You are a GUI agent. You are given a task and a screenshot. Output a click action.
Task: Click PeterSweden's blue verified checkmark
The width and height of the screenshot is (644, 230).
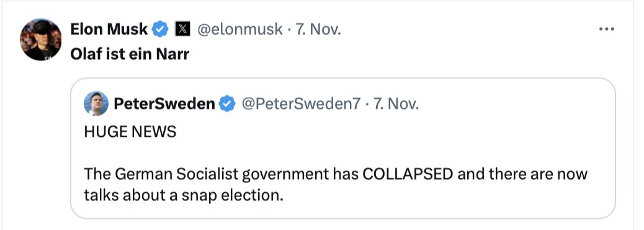227,104
